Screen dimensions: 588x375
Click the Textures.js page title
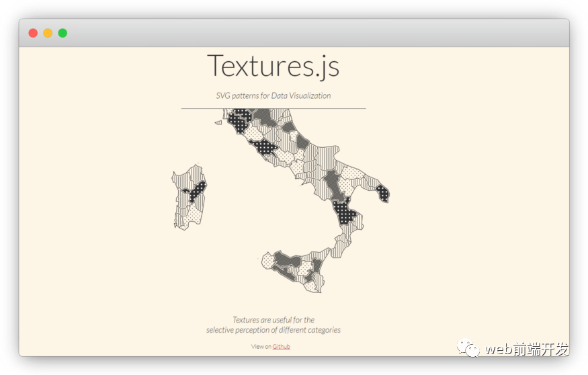click(x=274, y=66)
